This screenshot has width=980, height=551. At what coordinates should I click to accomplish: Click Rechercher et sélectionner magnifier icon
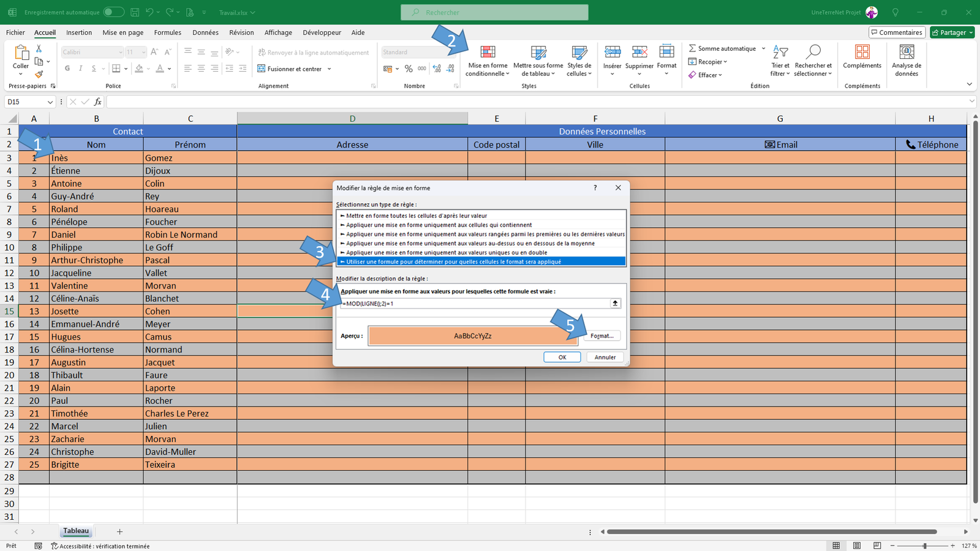coord(813,52)
